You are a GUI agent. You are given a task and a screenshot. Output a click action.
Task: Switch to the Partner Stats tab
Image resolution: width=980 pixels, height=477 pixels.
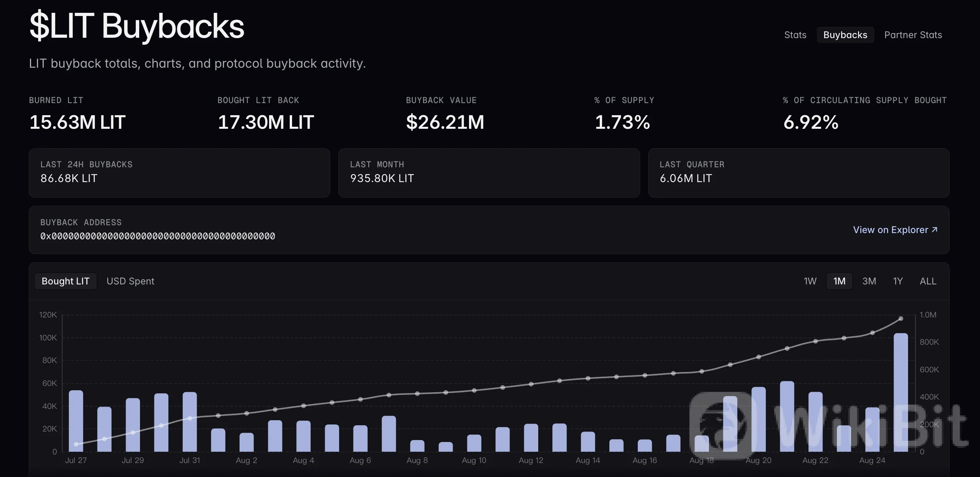(x=913, y=35)
